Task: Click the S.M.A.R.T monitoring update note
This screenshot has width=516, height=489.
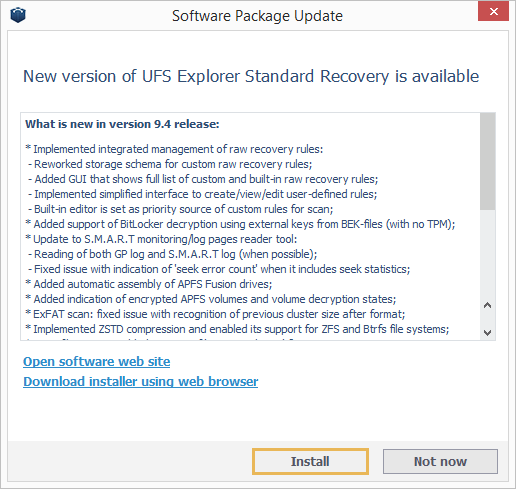Action: pyautogui.click(x=161, y=239)
